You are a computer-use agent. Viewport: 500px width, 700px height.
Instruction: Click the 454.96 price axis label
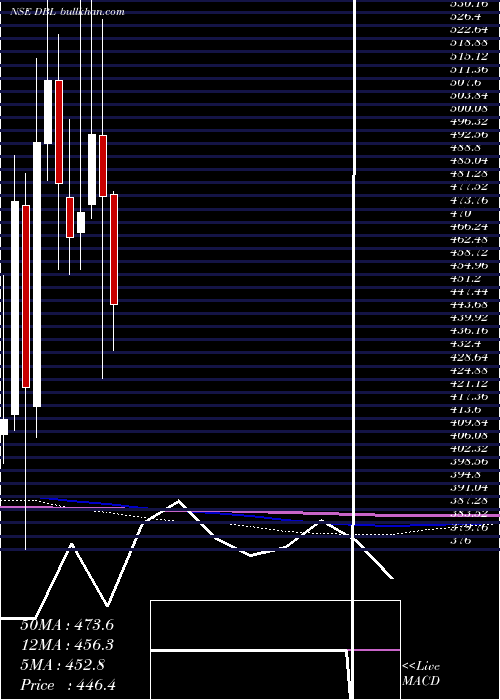[470, 266]
